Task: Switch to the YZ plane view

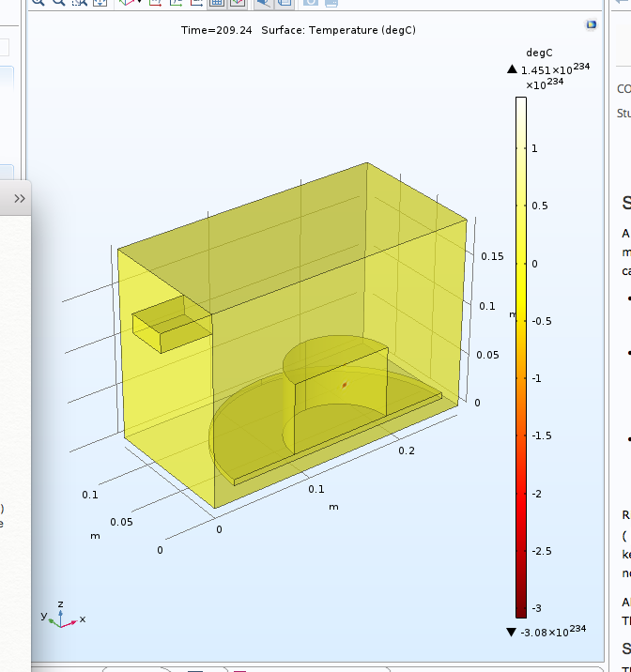Action: [x=175, y=3]
